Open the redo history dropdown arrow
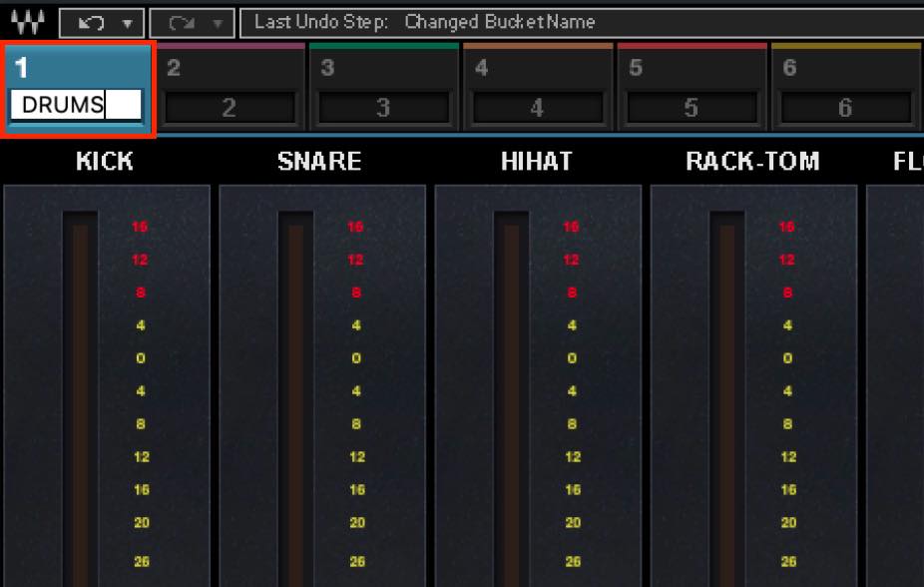This screenshot has height=587, width=924. [x=218, y=24]
